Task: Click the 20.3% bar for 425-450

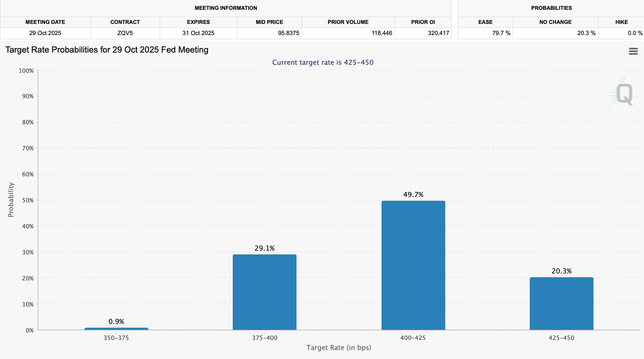Action: click(561, 304)
